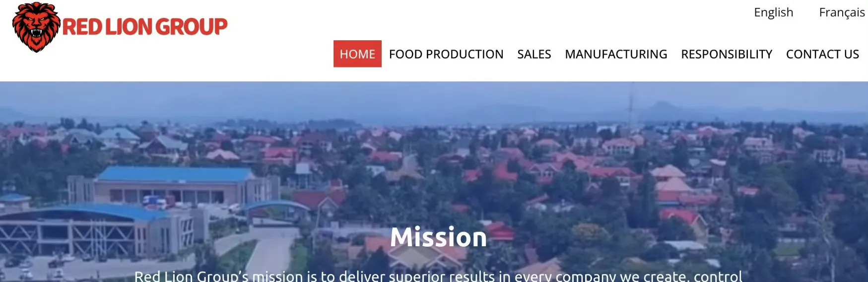Click the yellow-flowering tree in the hero photo

click(591, 234)
